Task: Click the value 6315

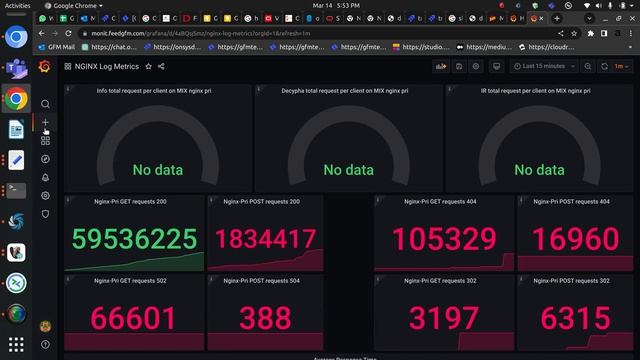Action: point(576,318)
